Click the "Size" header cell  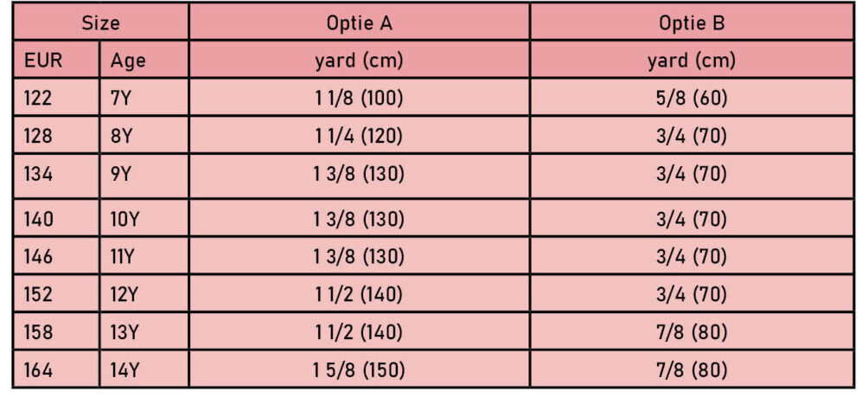pyautogui.click(x=100, y=23)
